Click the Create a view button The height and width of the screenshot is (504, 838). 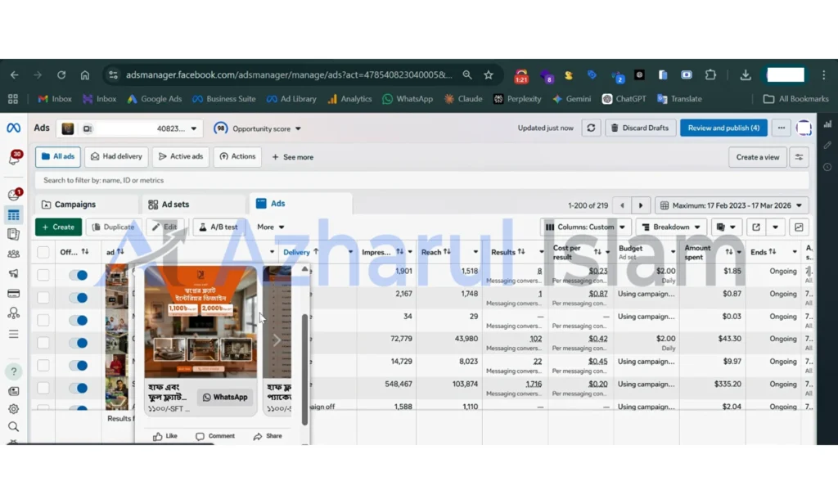pyautogui.click(x=757, y=157)
